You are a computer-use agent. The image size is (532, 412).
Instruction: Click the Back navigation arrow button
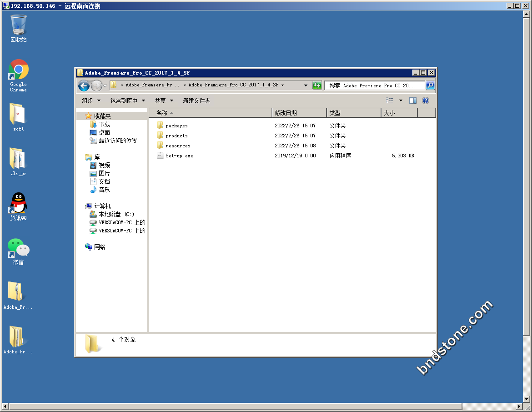click(x=84, y=85)
